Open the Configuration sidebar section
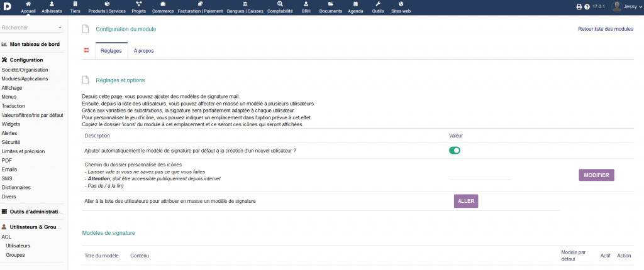 coord(26,60)
